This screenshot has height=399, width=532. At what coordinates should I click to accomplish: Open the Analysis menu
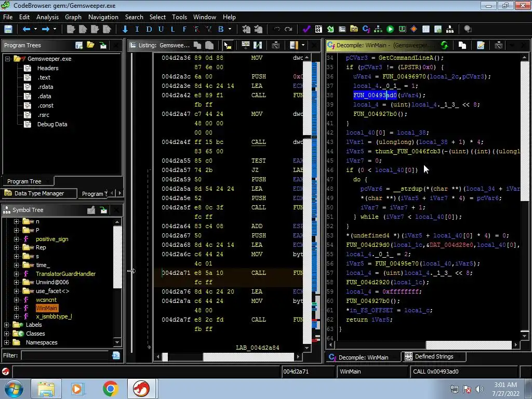[47, 17]
